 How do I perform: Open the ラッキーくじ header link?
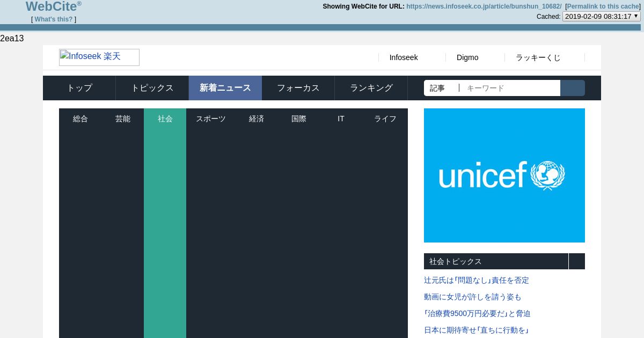click(x=538, y=57)
